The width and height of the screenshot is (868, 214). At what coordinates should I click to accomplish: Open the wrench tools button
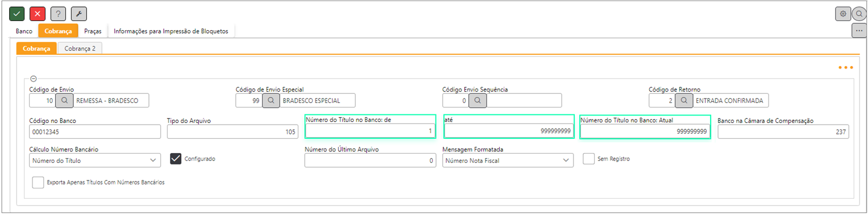pyautogui.click(x=78, y=14)
